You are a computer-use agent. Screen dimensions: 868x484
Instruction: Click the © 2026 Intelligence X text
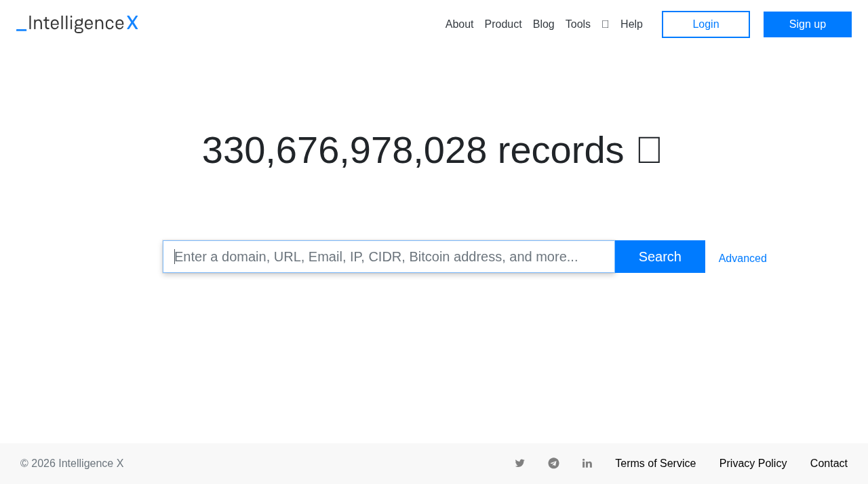(72, 464)
